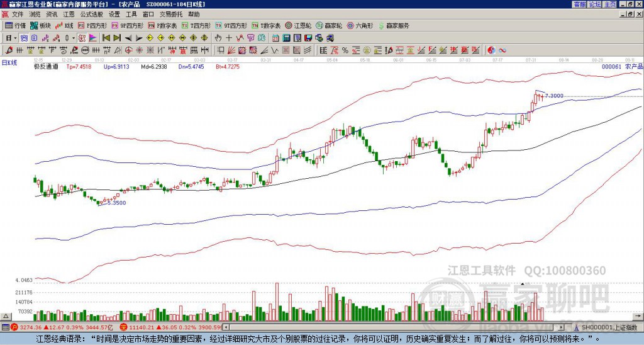This screenshot has height=345, width=644.
Task: Click the percent % tool icon
Action: click(345, 50)
